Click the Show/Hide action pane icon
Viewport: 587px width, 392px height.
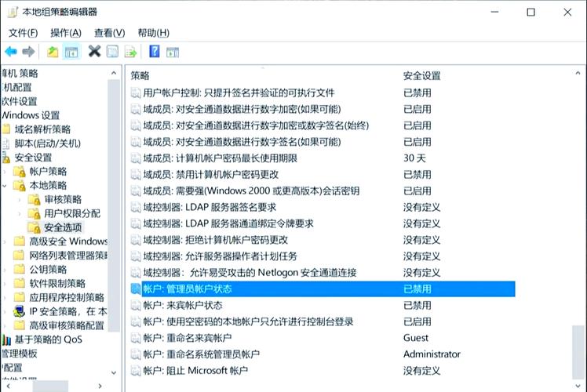173,52
